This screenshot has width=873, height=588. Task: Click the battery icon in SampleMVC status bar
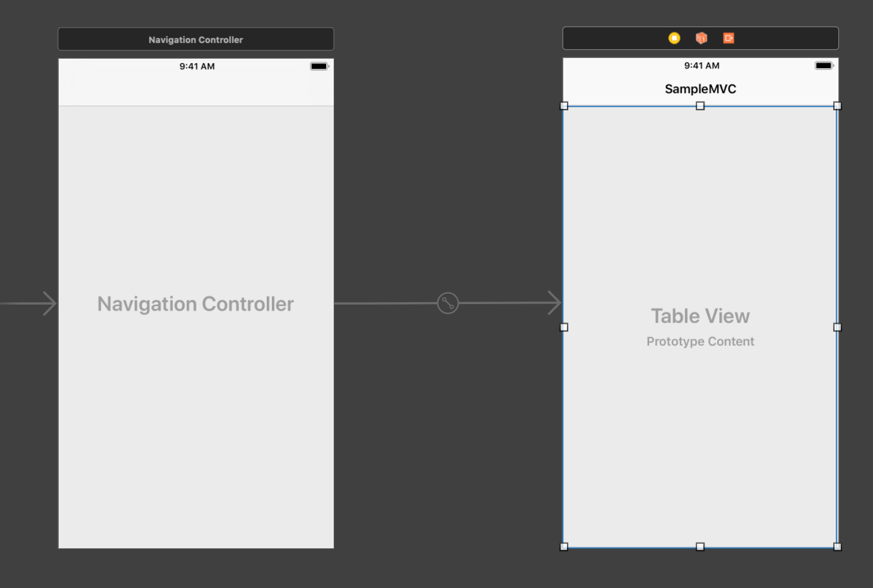tap(824, 64)
